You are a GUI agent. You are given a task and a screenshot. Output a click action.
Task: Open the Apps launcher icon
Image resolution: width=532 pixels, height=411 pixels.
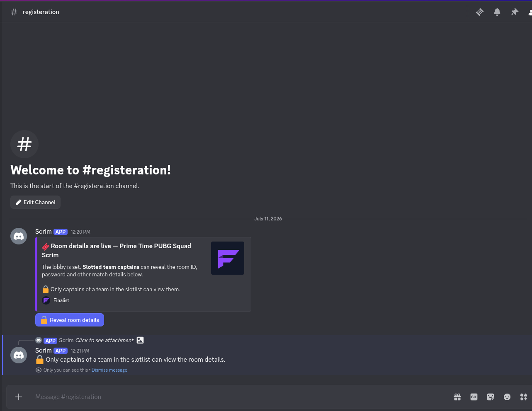pyautogui.click(x=524, y=397)
